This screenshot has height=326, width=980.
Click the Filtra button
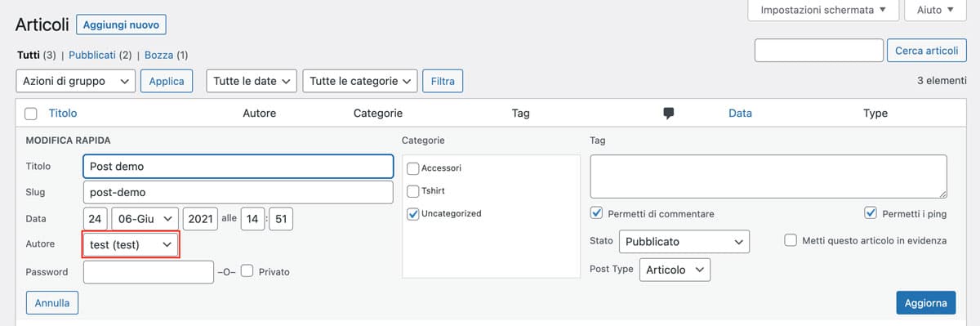click(x=443, y=82)
